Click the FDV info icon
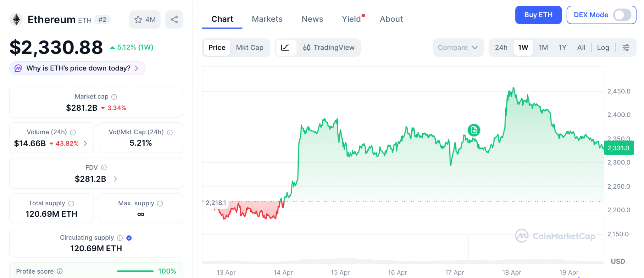This screenshot has width=644, height=278. pos(104,168)
